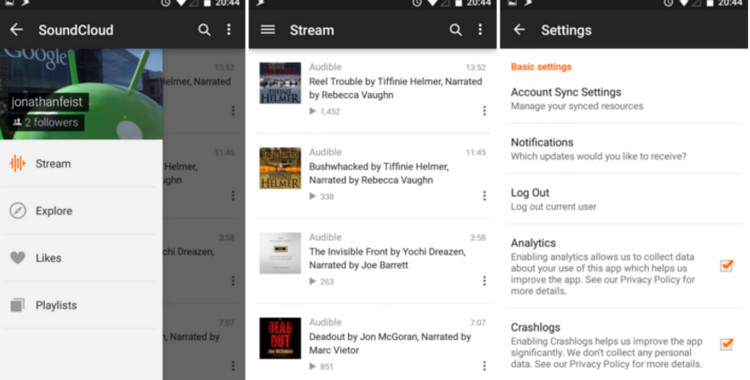The height and width of the screenshot is (380, 750).
Task: Play Deadout via its 851 plays icon
Action: pyautogui.click(x=313, y=367)
